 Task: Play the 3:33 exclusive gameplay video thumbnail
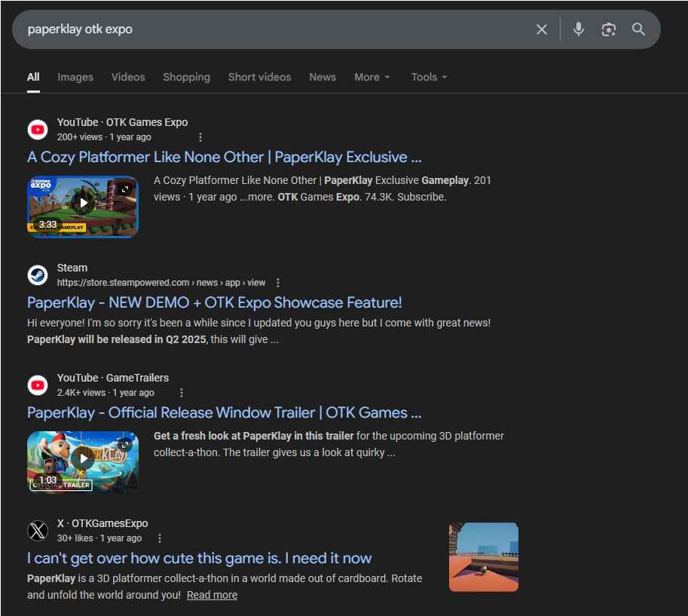(x=83, y=207)
